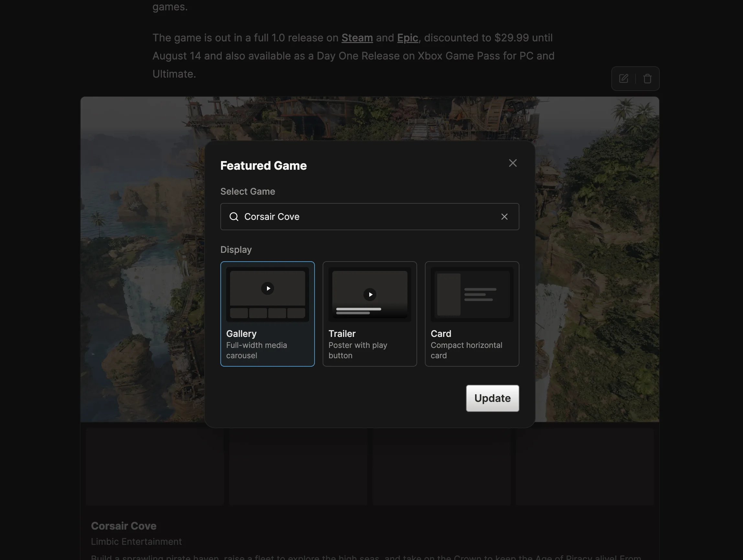Open the Epic link in the article
Viewport: 743px width, 560px height.
pos(407,38)
